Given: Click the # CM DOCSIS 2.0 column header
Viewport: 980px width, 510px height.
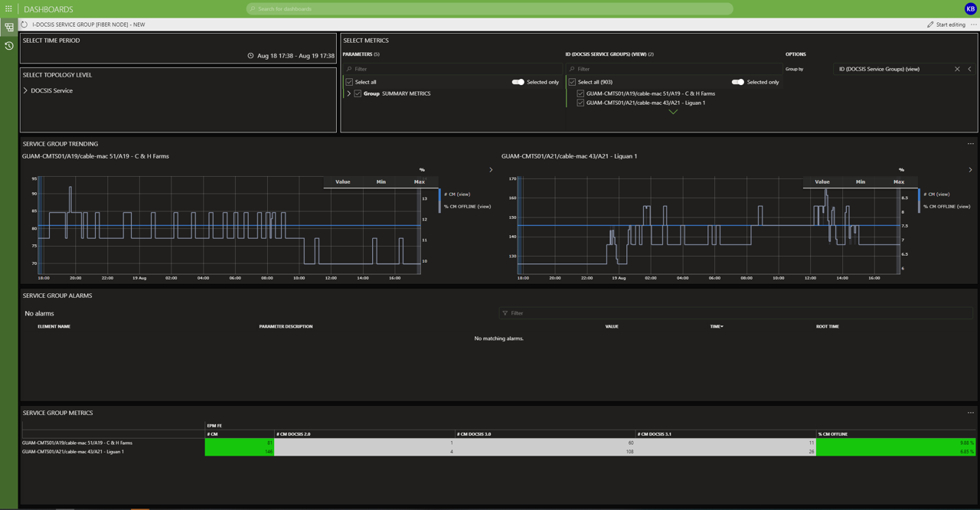Looking at the screenshot, I should (364, 434).
